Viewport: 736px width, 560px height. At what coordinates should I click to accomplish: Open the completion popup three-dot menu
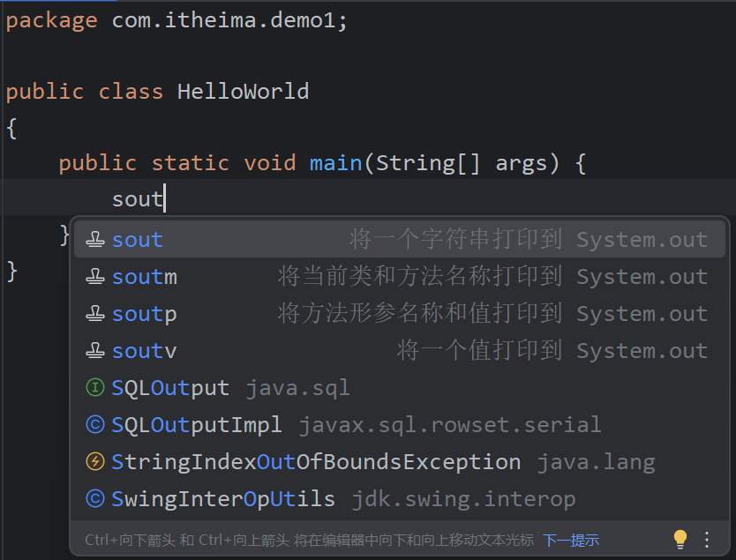(707, 540)
